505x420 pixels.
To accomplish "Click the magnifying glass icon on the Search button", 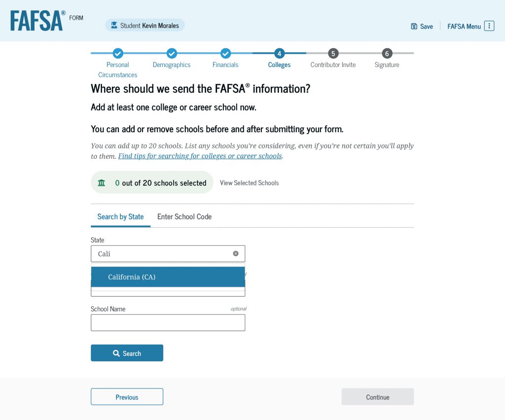I will tap(116, 353).
